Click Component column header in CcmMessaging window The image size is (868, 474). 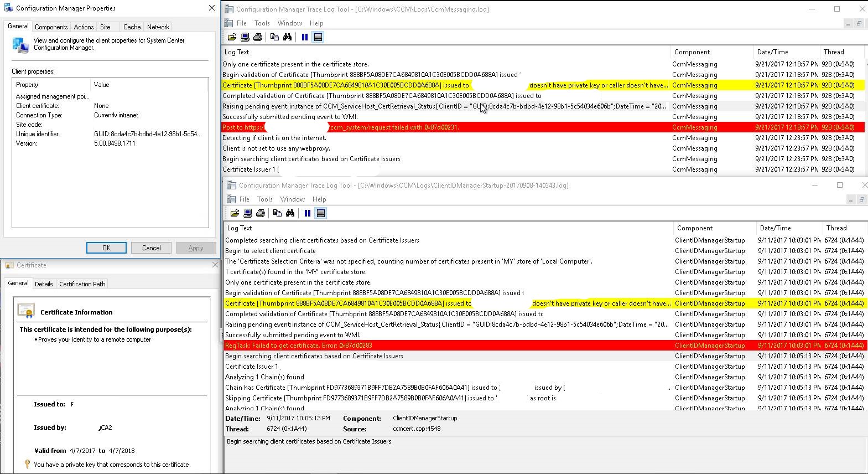(711, 52)
